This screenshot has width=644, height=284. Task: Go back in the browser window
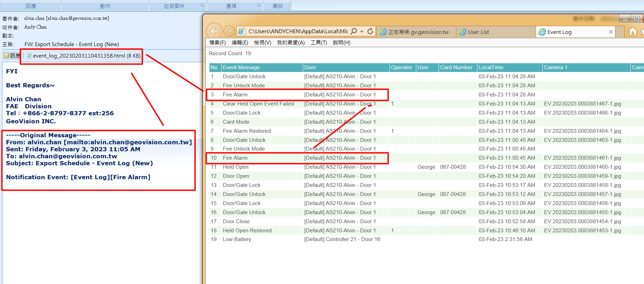[x=214, y=31]
